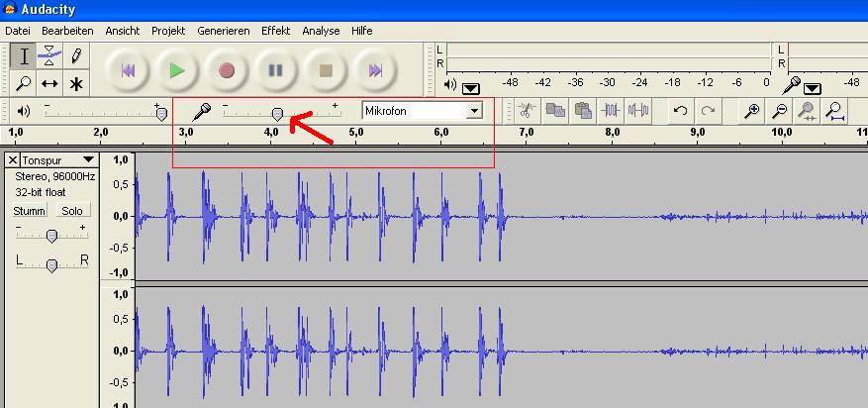Image resolution: width=868 pixels, height=408 pixels.
Task: Click the Silence selection icon
Action: click(x=638, y=111)
